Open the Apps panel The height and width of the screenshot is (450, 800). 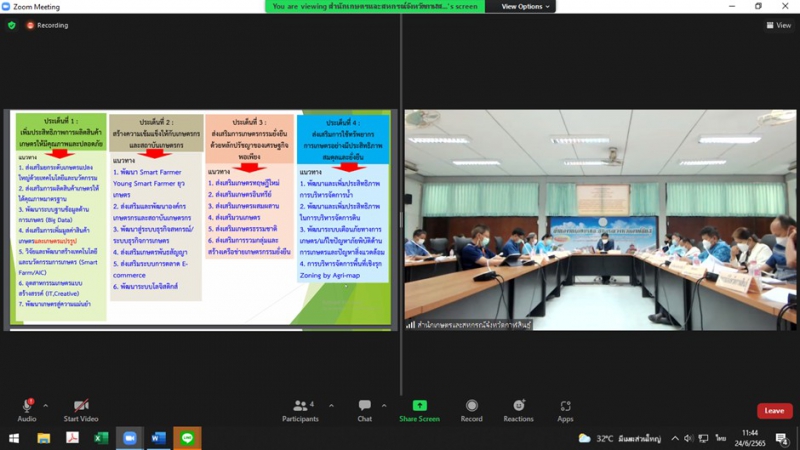[x=565, y=408]
